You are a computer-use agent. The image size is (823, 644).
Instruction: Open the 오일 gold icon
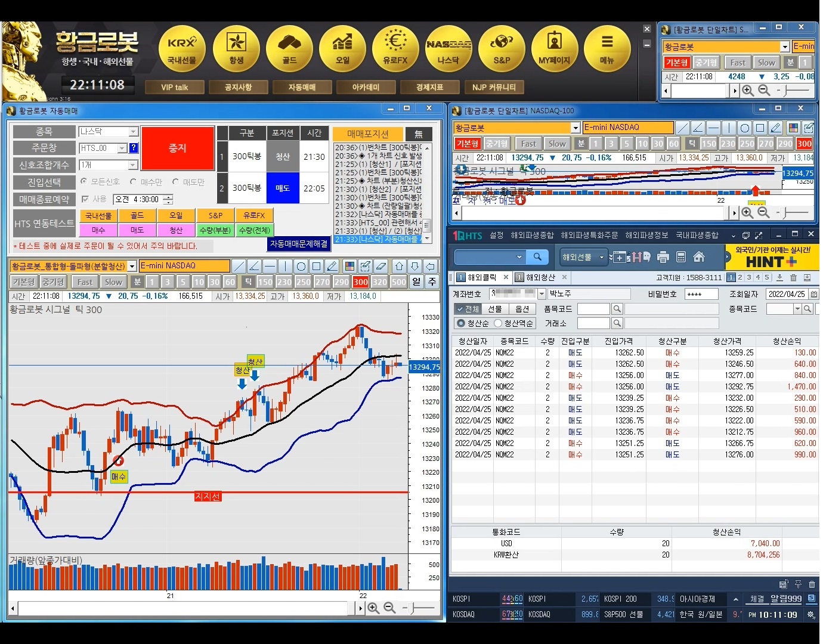coord(342,48)
